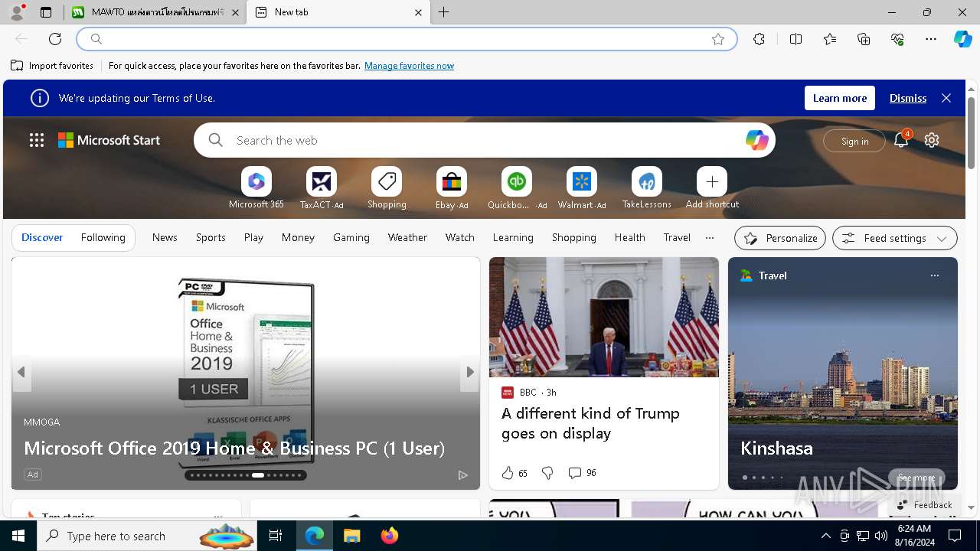Add this page to favorites star
The height and width of the screenshot is (551, 980).
pyautogui.click(x=718, y=39)
